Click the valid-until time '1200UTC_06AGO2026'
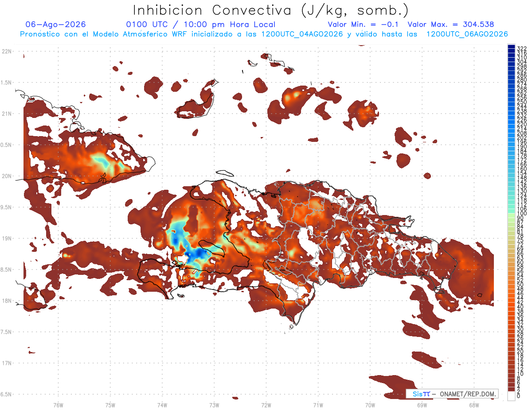The image size is (532, 411). [x=467, y=34]
